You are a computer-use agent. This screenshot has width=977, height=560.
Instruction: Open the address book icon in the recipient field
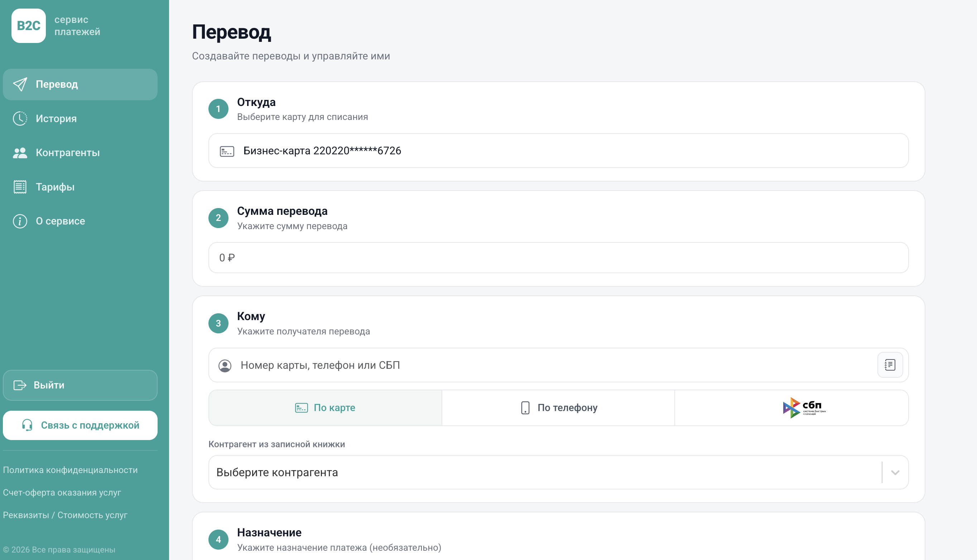tap(890, 365)
